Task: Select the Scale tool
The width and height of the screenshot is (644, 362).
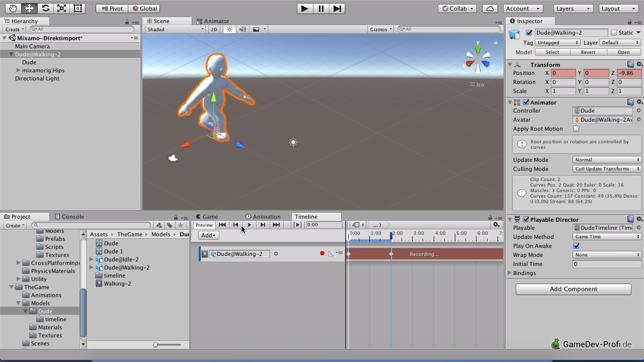Action: 61,8
